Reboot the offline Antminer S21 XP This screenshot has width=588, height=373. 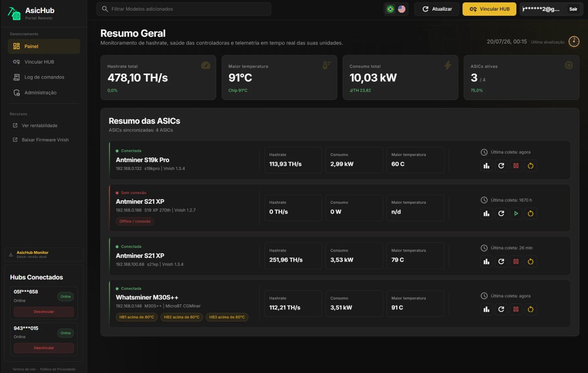tap(530, 213)
